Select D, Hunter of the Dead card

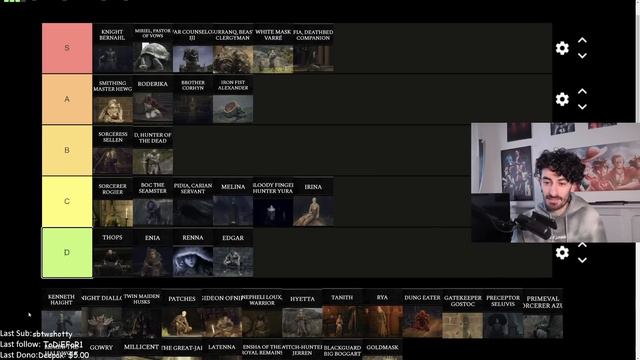pos(153,150)
